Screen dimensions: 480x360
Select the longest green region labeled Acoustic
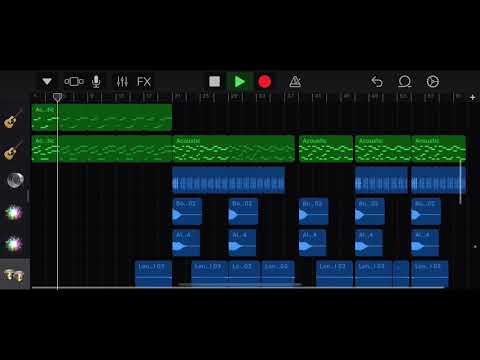[x=233, y=149]
